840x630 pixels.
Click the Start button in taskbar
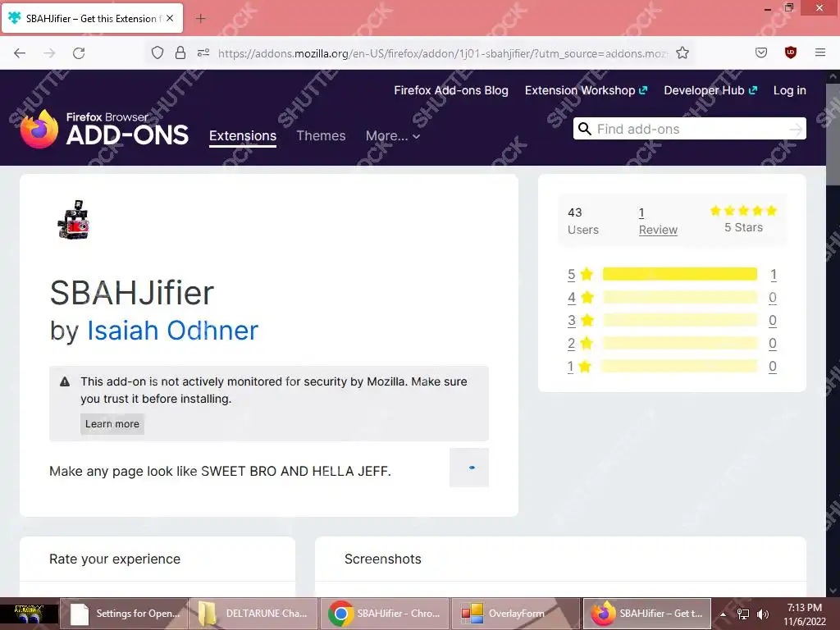(x=29, y=614)
